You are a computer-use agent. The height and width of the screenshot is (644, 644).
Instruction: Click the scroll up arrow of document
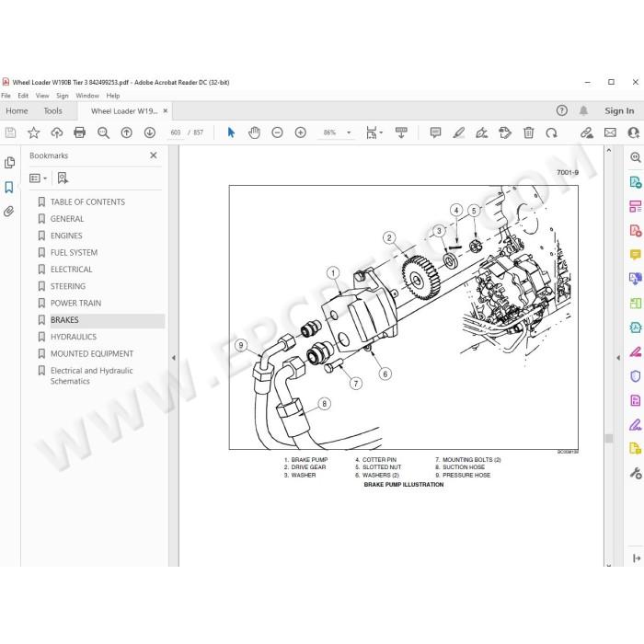point(609,151)
